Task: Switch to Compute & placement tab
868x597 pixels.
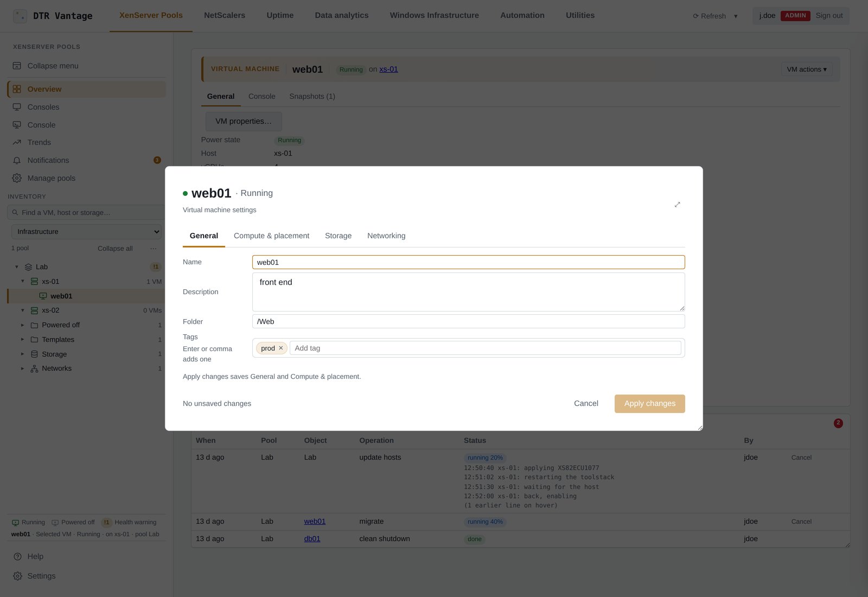Action: click(271, 236)
